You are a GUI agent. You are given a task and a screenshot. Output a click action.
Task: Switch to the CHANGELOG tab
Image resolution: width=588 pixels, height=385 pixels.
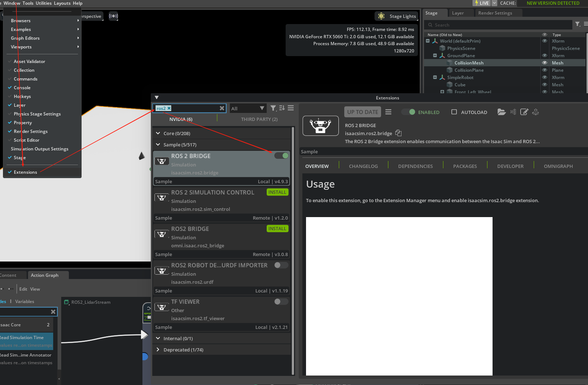[x=363, y=166]
